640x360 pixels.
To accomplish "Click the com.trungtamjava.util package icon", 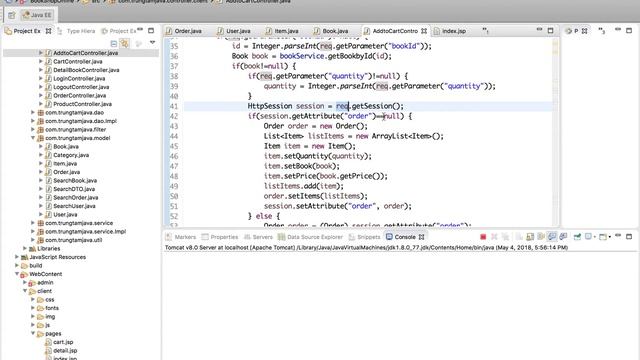I will 40,240.
